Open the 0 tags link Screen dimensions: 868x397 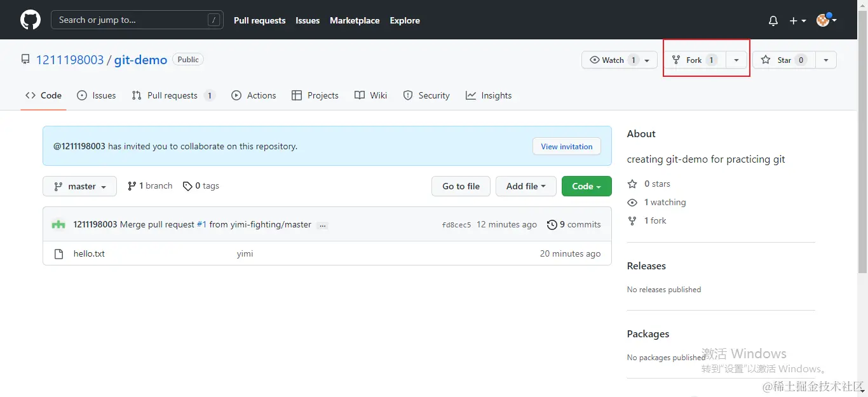tap(201, 186)
